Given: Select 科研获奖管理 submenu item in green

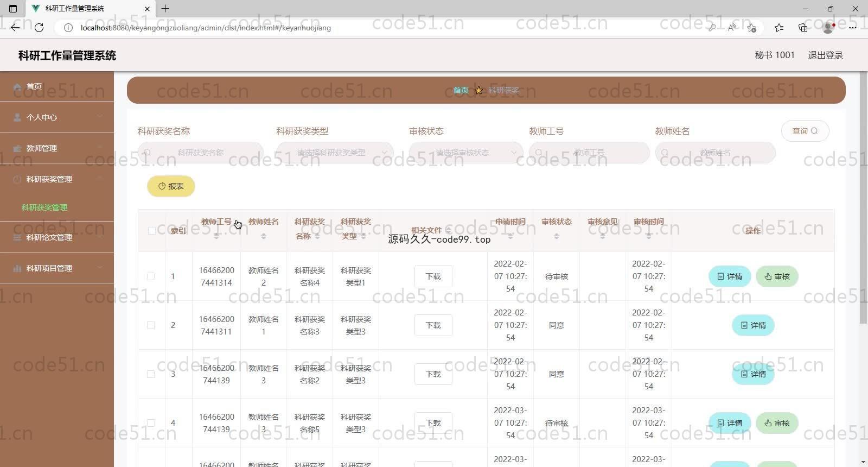Looking at the screenshot, I should click(x=44, y=207).
